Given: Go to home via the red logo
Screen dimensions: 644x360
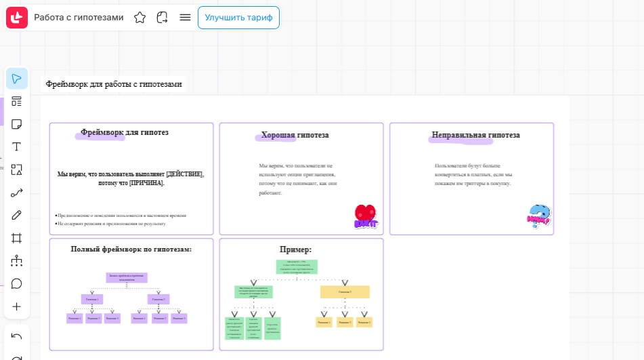Looking at the screenshot, I should coord(17,18).
